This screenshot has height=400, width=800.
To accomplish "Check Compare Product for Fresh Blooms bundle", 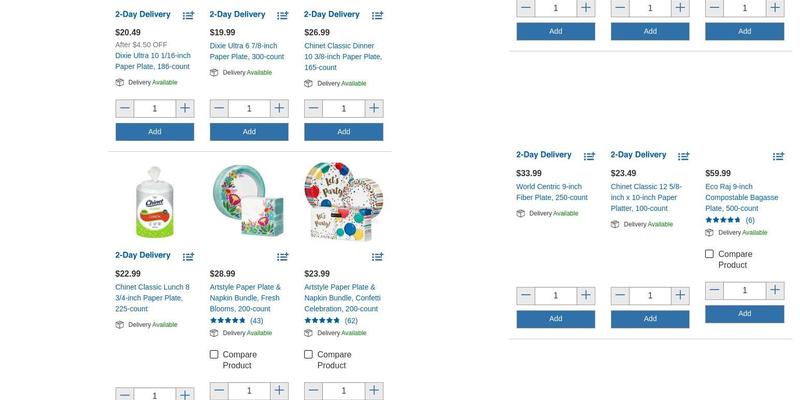I will pyautogui.click(x=214, y=354).
